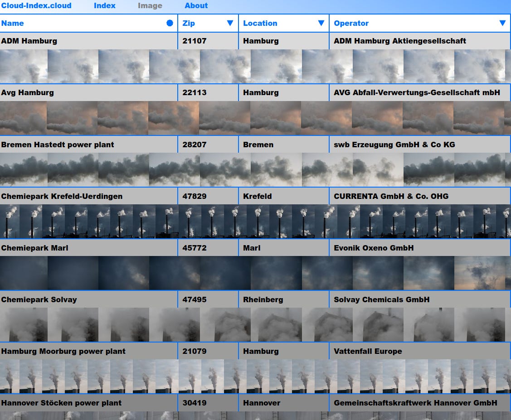The image size is (511, 420).
Task: Click zip code 21107
Action: point(195,41)
